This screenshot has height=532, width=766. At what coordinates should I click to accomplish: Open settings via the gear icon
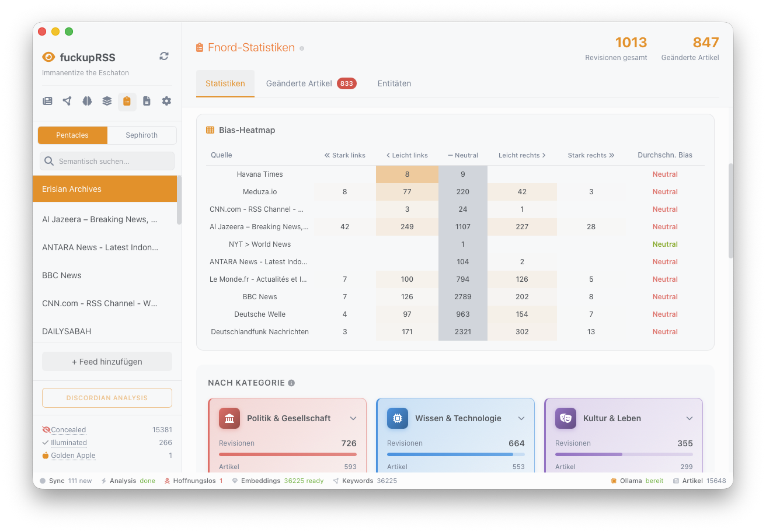(166, 101)
